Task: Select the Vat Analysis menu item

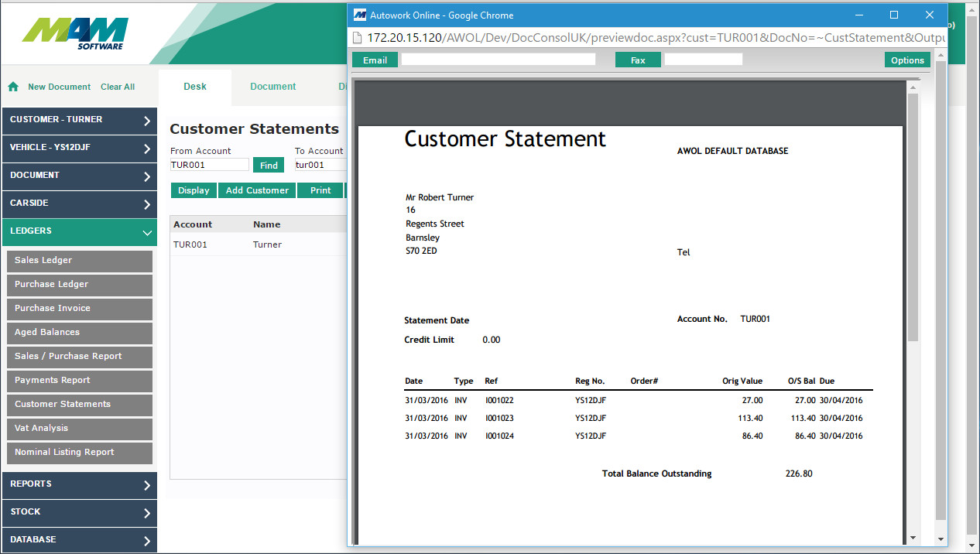Action: (x=79, y=428)
